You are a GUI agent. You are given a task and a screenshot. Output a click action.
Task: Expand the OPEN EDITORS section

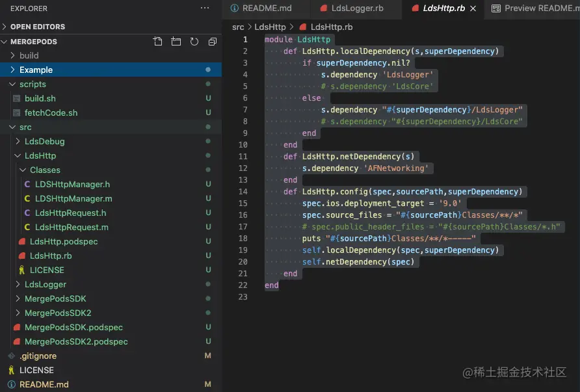pyautogui.click(x=5, y=27)
